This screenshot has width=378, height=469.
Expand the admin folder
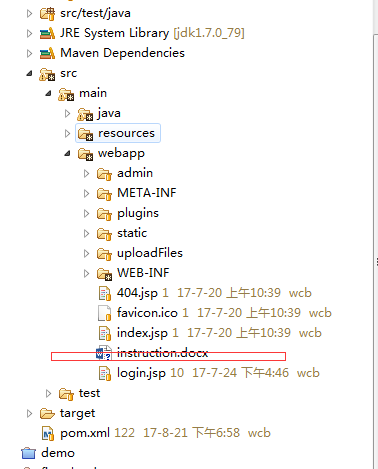(86, 173)
